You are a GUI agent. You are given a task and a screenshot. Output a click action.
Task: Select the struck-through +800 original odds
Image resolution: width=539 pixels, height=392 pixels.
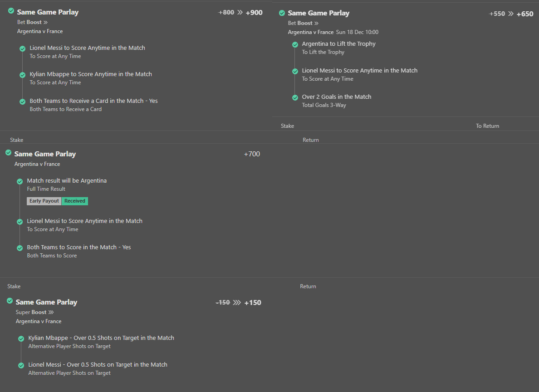pos(226,12)
